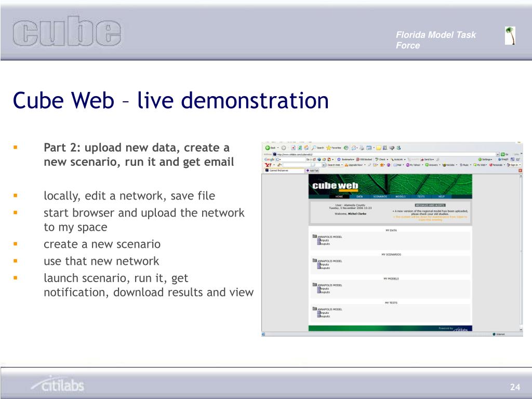Click the Messages and Alerts header

[x=430, y=205]
